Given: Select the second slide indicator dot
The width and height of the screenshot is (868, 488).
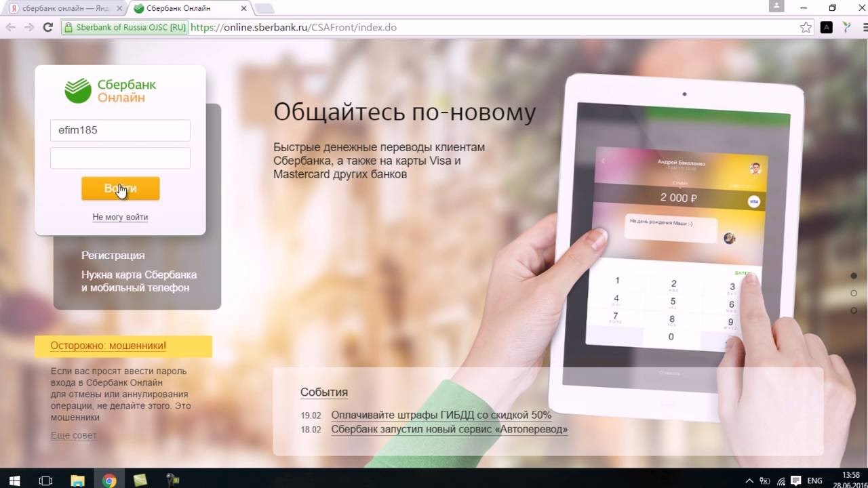Looking at the screenshot, I should click(854, 293).
